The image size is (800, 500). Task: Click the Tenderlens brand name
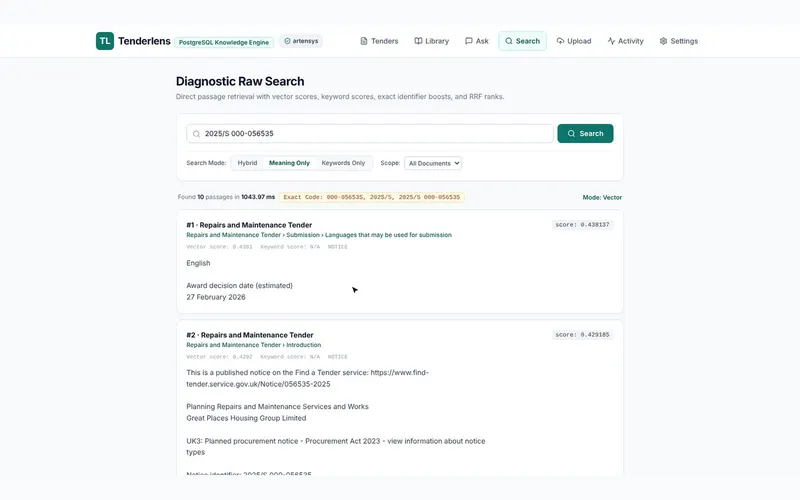click(144, 41)
